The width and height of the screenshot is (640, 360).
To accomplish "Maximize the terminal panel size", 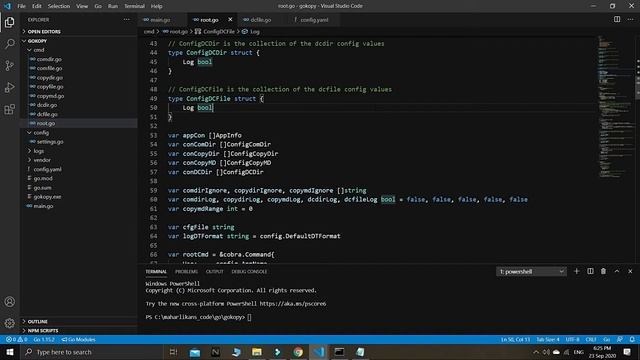I will (617, 271).
